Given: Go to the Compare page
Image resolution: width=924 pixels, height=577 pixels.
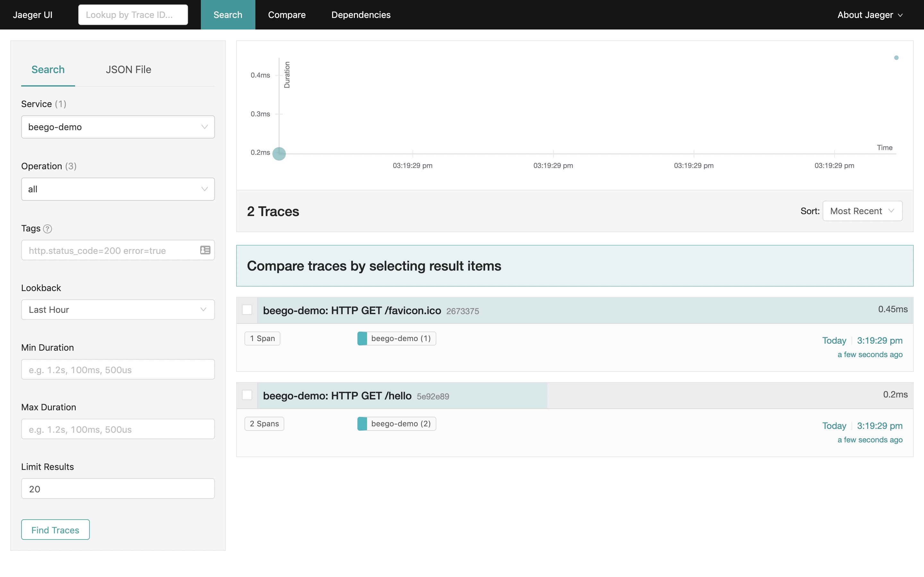Looking at the screenshot, I should [x=287, y=15].
